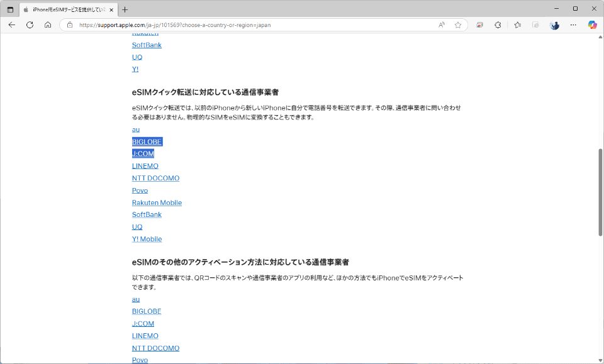Add this page to favorites star

click(x=458, y=25)
